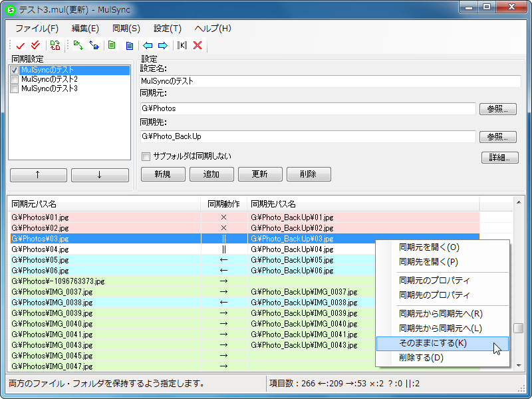
Task: Click the ‖K‖ keep-as-is toolbar icon
Action: click(x=182, y=45)
